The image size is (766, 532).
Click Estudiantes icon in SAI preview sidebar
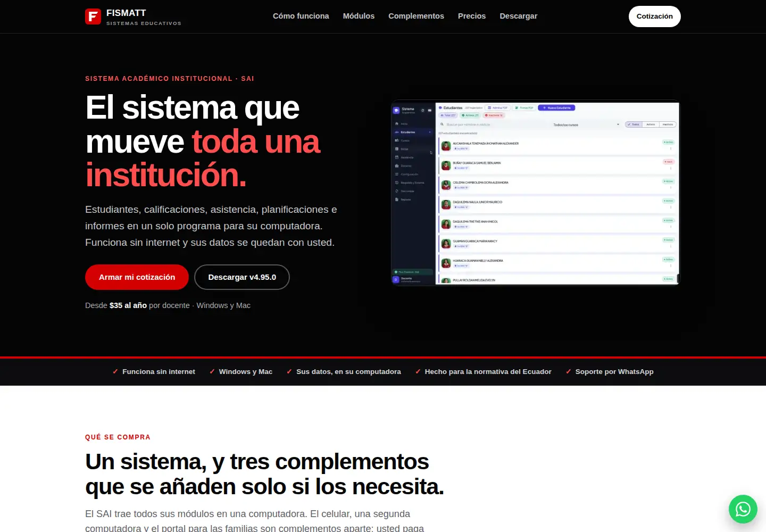397,132
